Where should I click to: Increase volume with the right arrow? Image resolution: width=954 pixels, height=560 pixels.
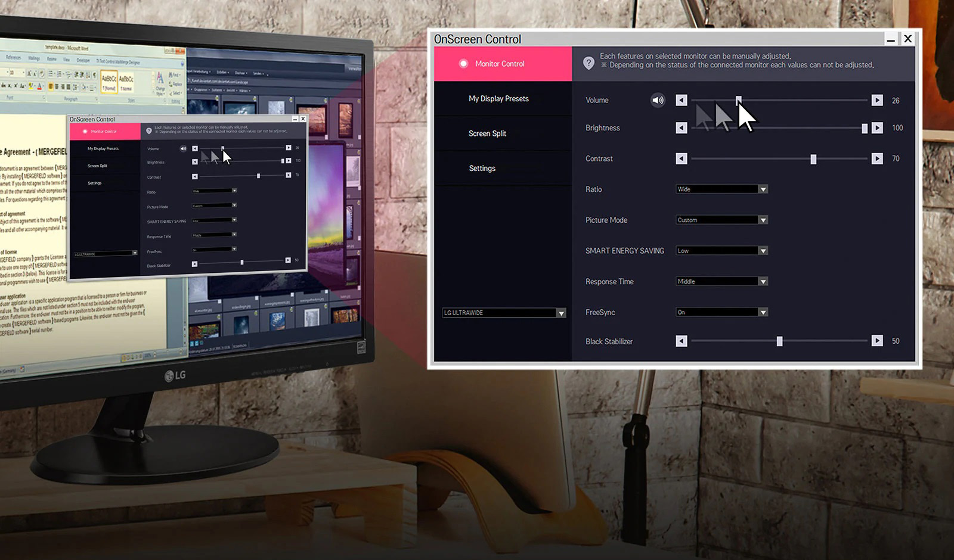click(x=876, y=100)
